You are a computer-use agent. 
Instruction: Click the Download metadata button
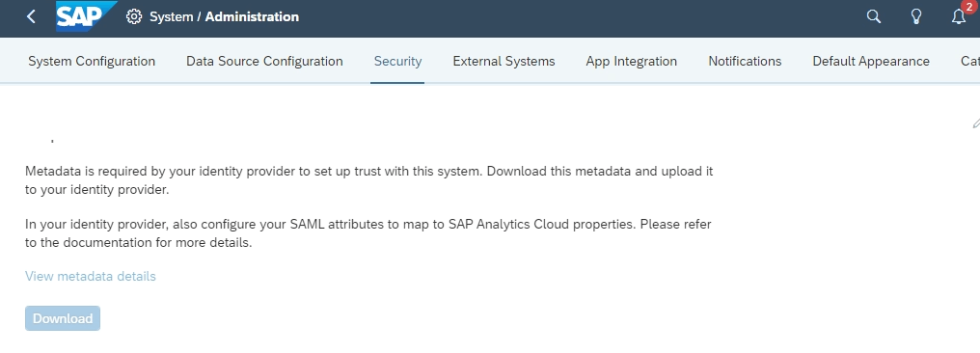(63, 318)
